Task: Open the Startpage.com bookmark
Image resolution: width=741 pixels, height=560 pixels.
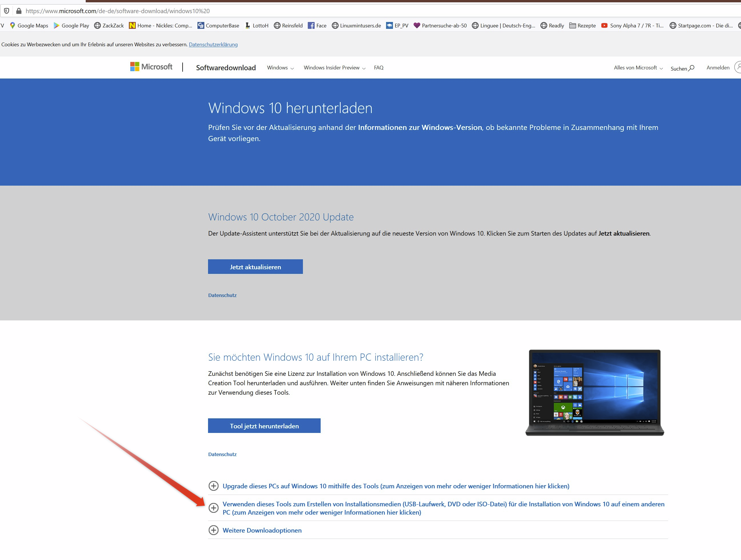Action: [x=701, y=25]
